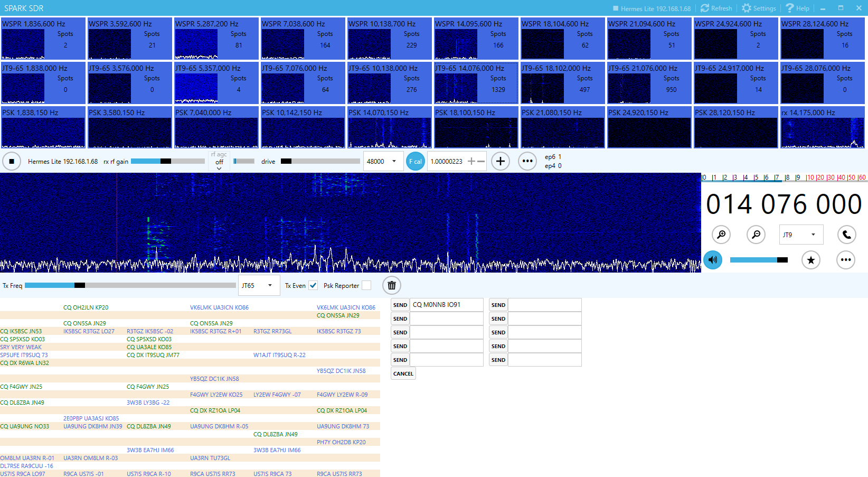Image resolution: width=868 pixels, height=477 pixels.
Task: Click decoded message CQ UA9UNG NO33
Action: [x=24, y=426]
